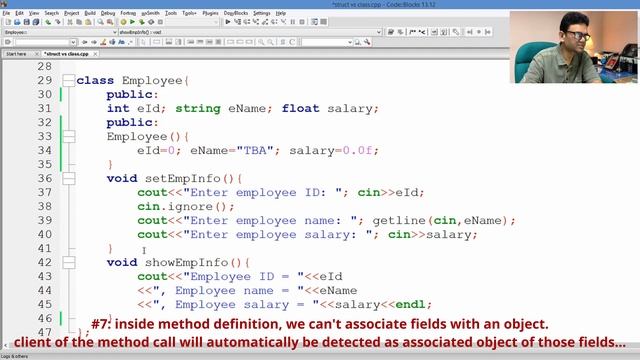Collapse showEmpInfo() fold at line 42

[69, 262]
